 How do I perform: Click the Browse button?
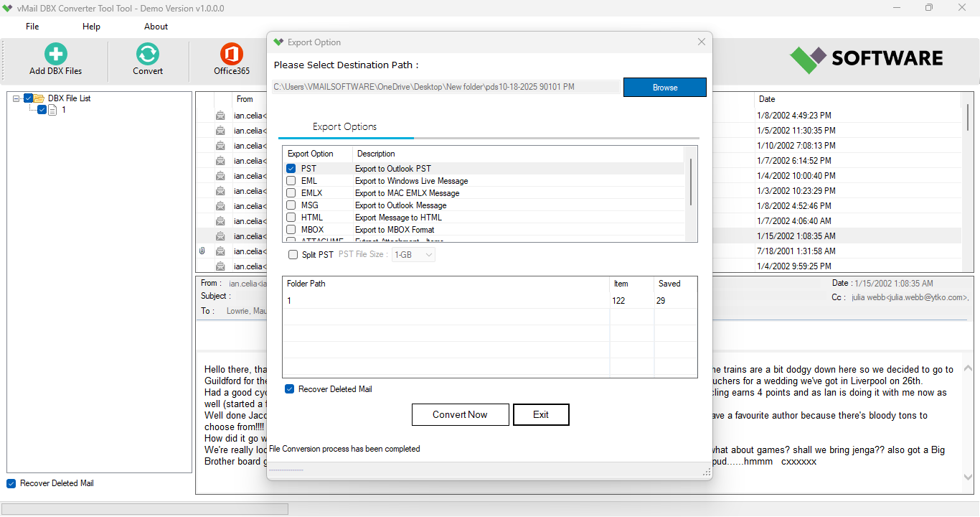(x=664, y=88)
